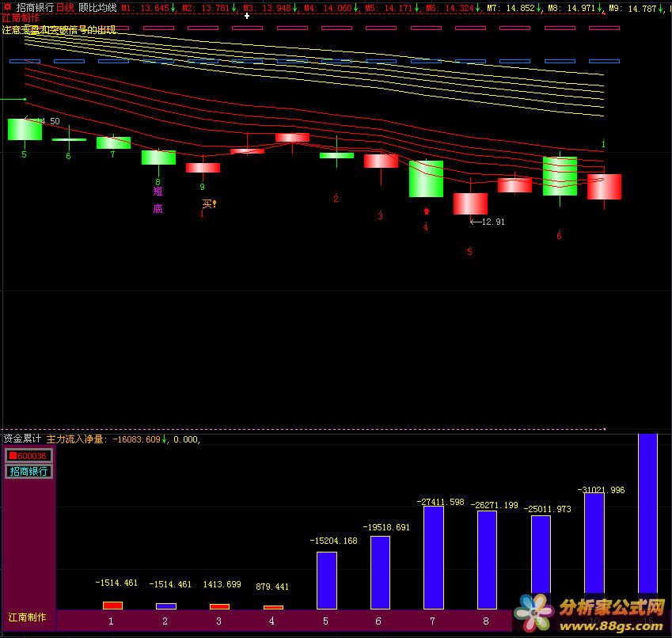Click the 1413.699 value label
This screenshot has height=638, width=672.
(222, 584)
